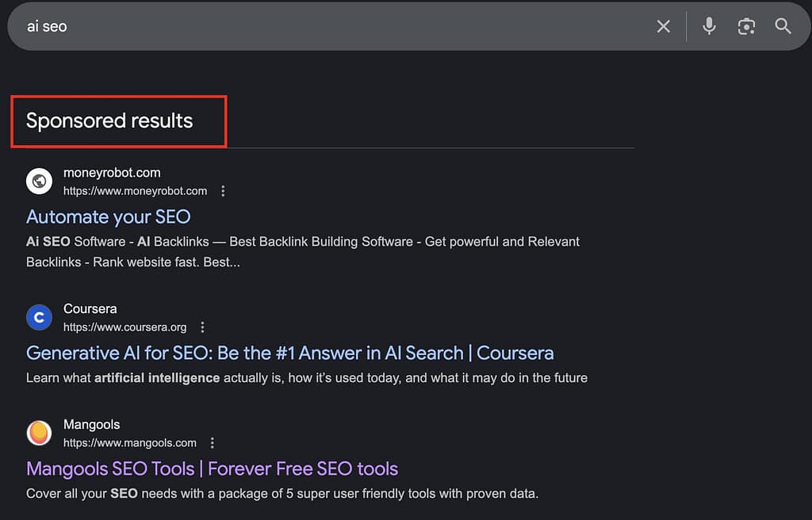Open 'Mangools SEO Tools | Forever Free' result
This screenshot has width=812, height=520.
tap(213, 468)
